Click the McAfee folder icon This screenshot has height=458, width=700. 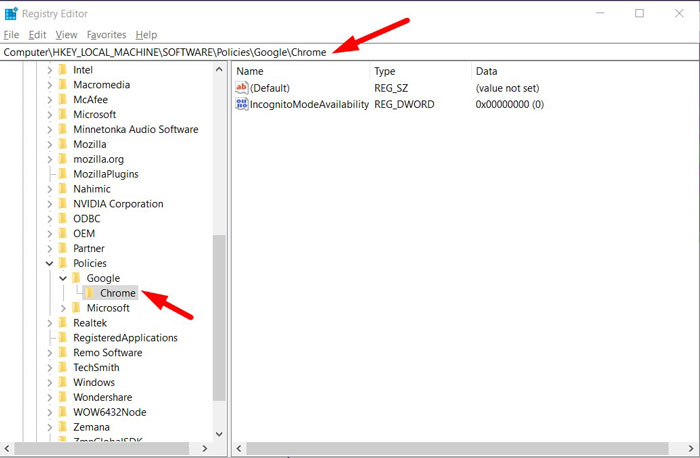coord(63,100)
